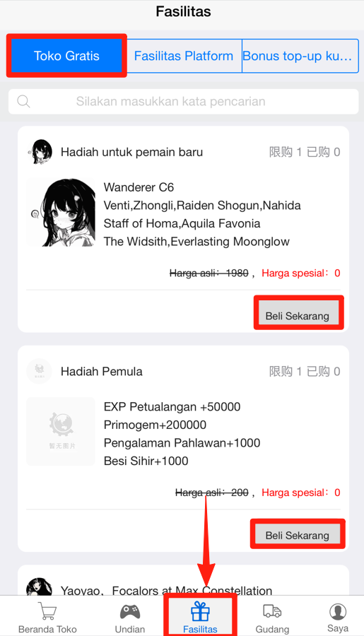
Task: Switch to the Fasilitas Platform tab
Action: [184, 56]
